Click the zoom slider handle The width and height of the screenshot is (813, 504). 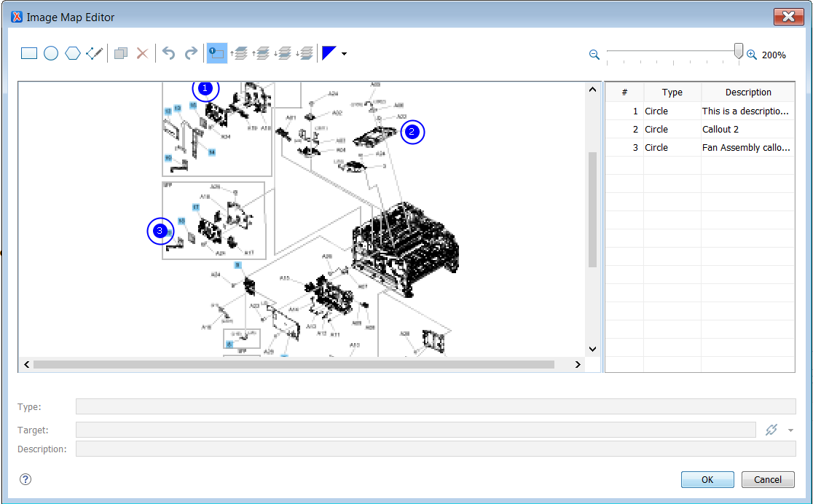pos(739,51)
